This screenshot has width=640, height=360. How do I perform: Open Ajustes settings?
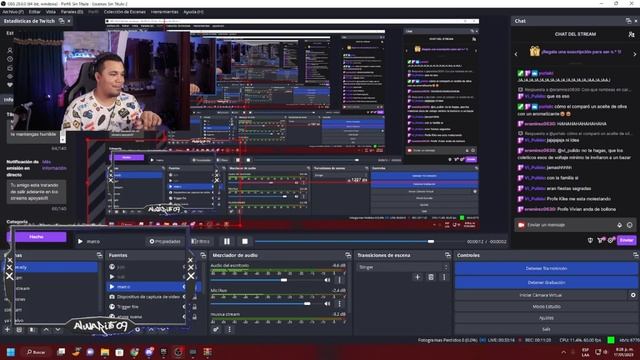pyautogui.click(x=546, y=318)
